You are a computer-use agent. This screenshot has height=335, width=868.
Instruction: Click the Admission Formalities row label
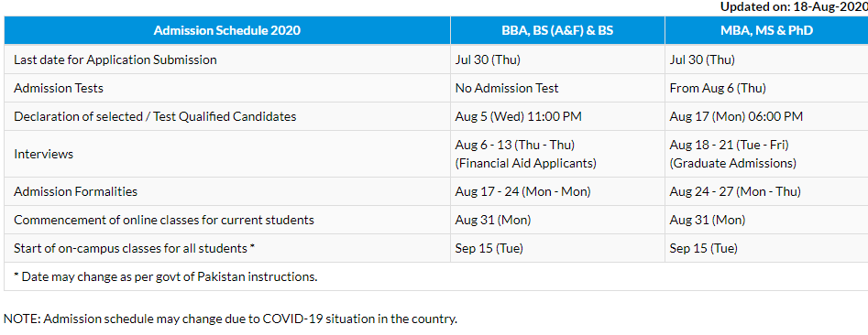(x=75, y=192)
